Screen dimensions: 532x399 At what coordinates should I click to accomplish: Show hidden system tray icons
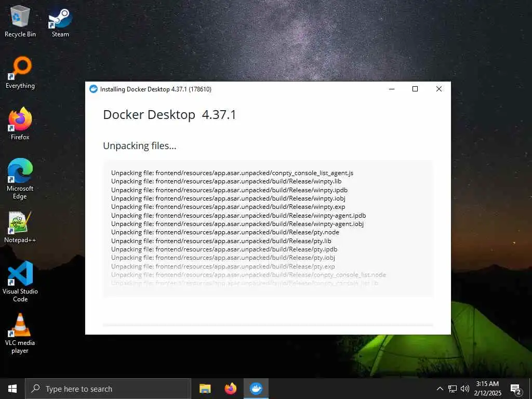440,389
